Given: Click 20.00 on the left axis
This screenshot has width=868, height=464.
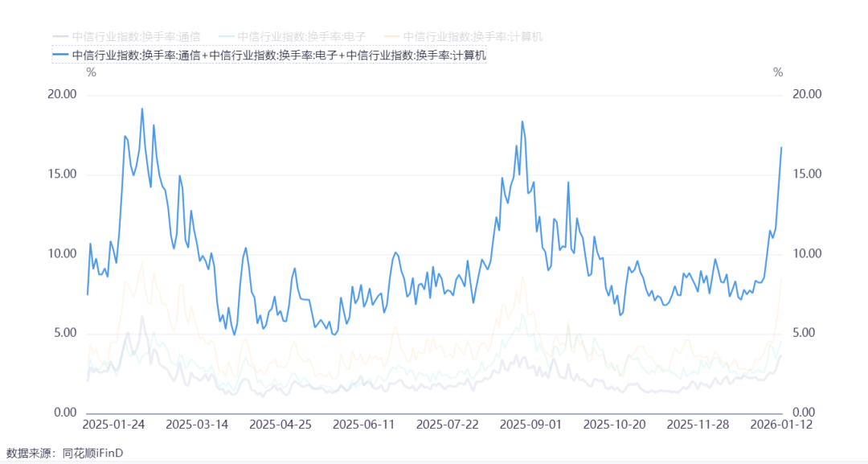Looking at the screenshot, I should [x=62, y=94].
